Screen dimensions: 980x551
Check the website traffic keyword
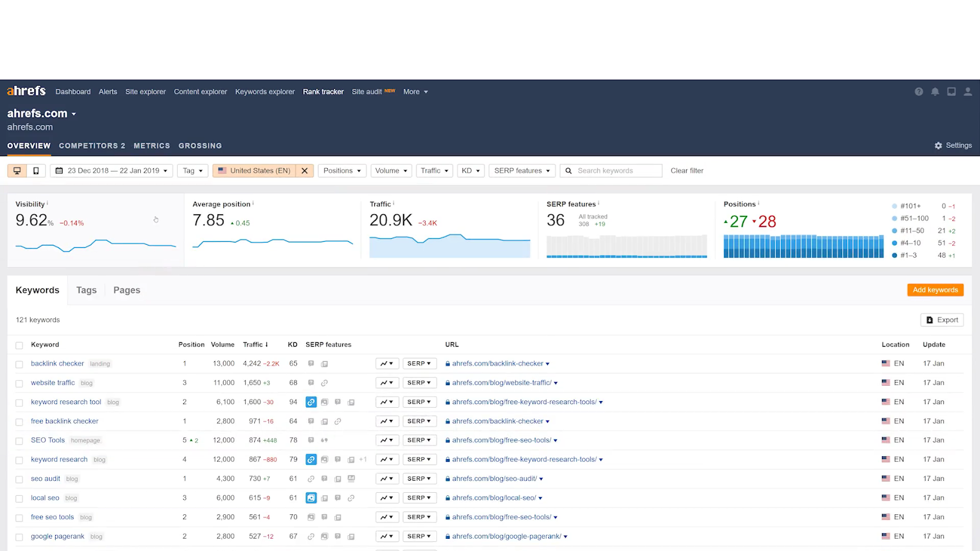click(x=19, y=383)
